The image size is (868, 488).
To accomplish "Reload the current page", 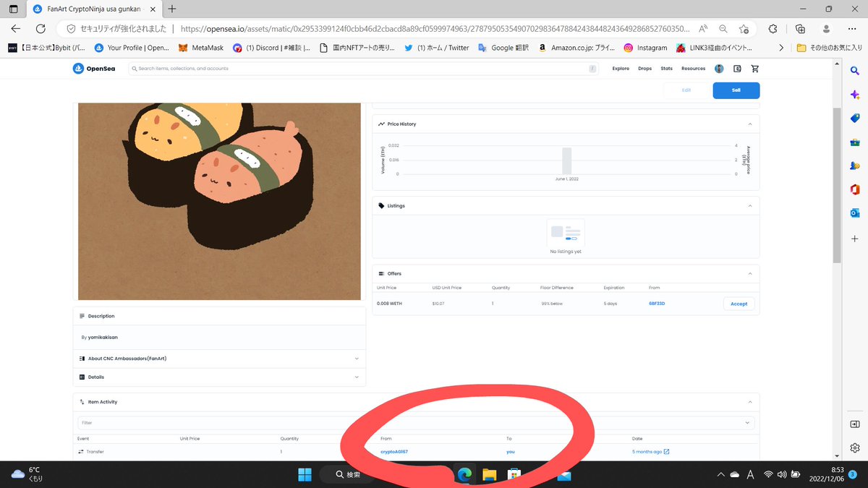I will click(41, 29).
